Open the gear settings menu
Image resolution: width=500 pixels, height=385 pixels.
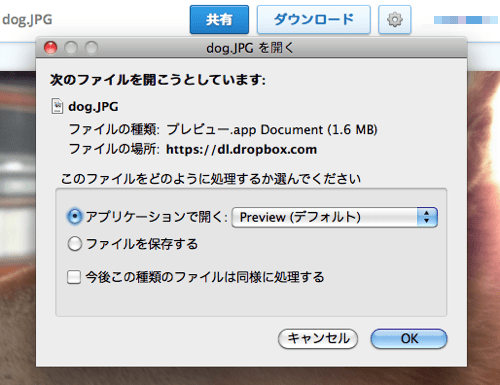click(395, 20)
